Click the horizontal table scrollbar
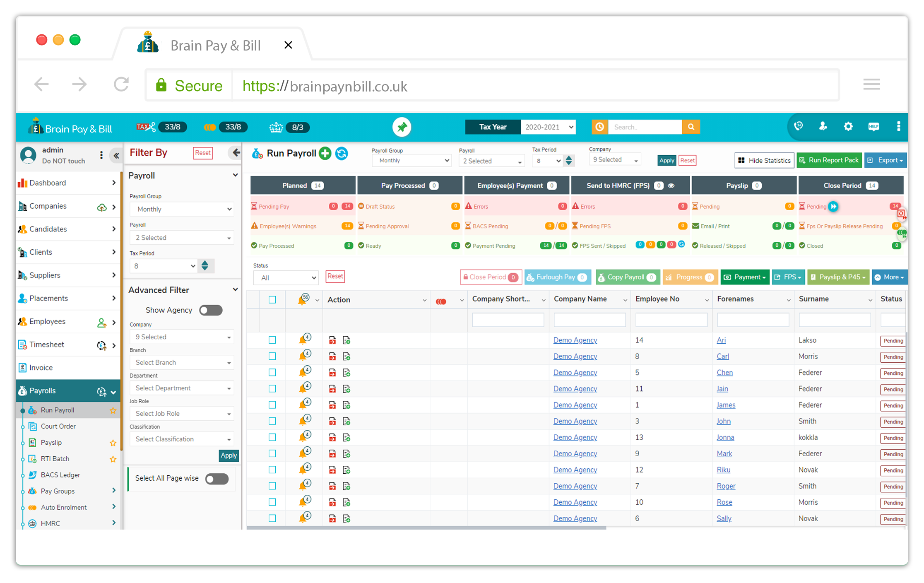The width and height of the screenshot is (924, 583). [426, 528]
